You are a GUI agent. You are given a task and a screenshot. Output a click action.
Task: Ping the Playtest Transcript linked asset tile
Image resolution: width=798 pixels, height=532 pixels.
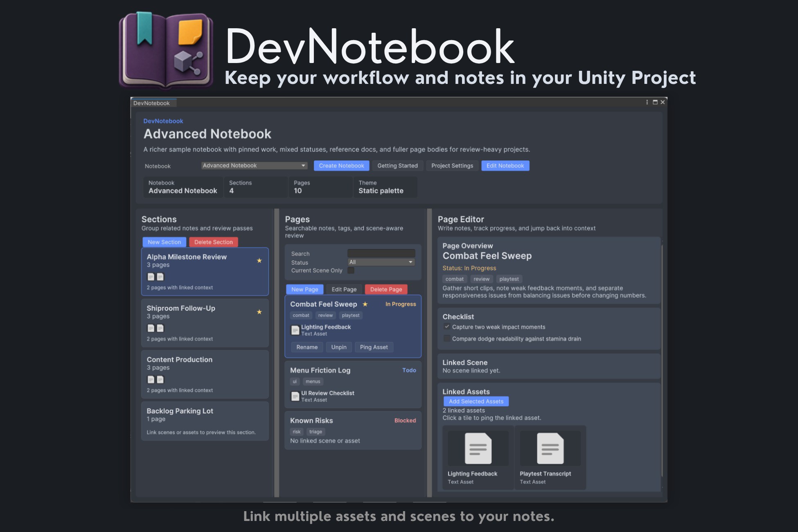550,458
